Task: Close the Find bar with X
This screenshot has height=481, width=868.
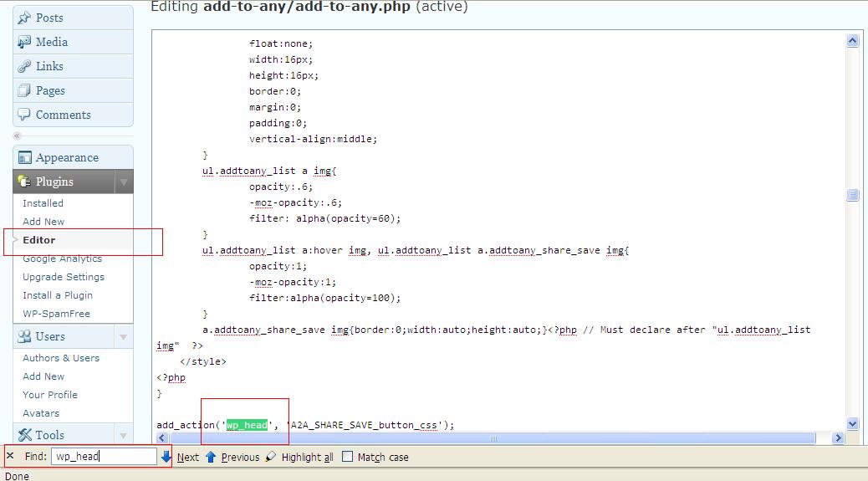Action: point(10,456)
